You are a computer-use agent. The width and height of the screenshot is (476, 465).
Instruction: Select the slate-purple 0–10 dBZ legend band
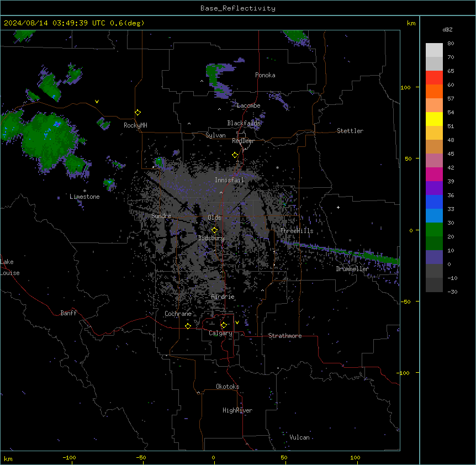434,257
